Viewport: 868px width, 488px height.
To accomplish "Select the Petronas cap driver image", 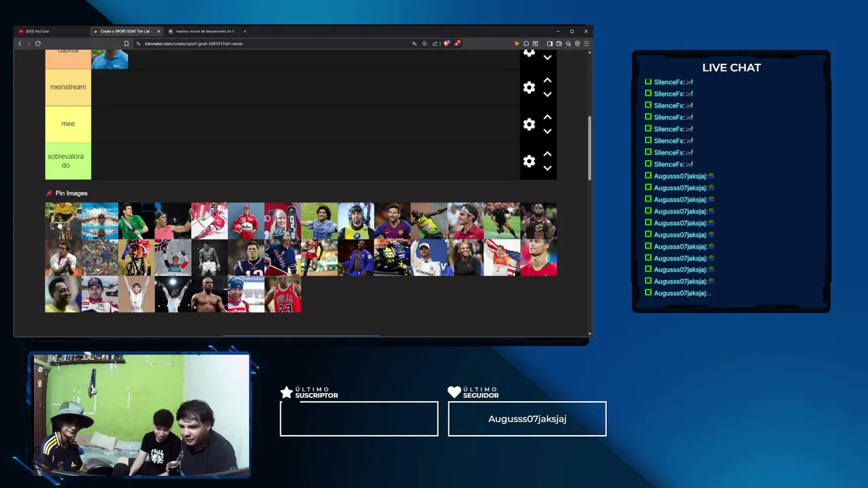I will click(429, 258).
